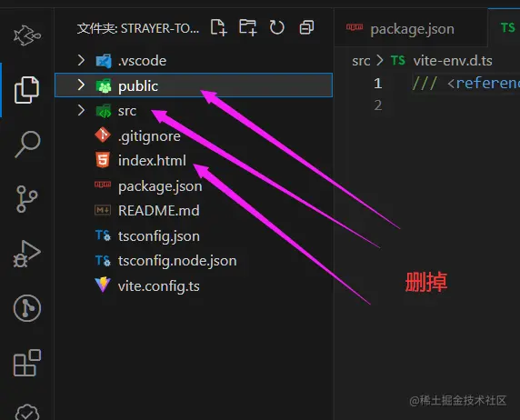Viewport: 520px width, 420px height.
Task: Expand the .vscode folder
Action: tap(194, 61)
